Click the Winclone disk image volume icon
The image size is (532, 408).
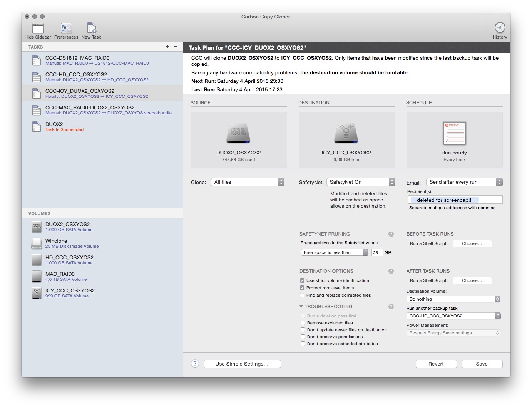pos(37,243)
